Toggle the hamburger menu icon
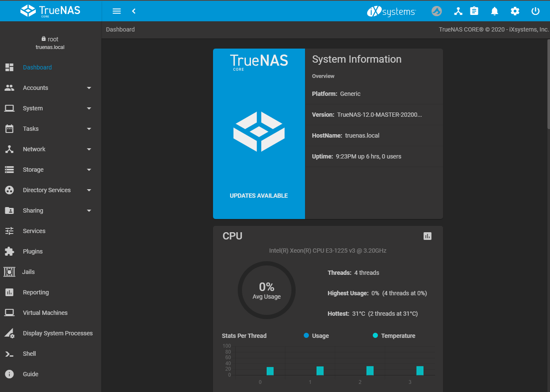This screenshot has width=550, height=392. pos(117,11)
